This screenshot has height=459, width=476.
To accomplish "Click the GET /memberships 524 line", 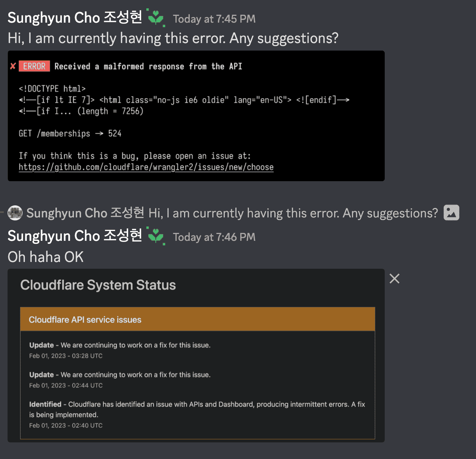I will pyautogui.click(x=70, y=133).
